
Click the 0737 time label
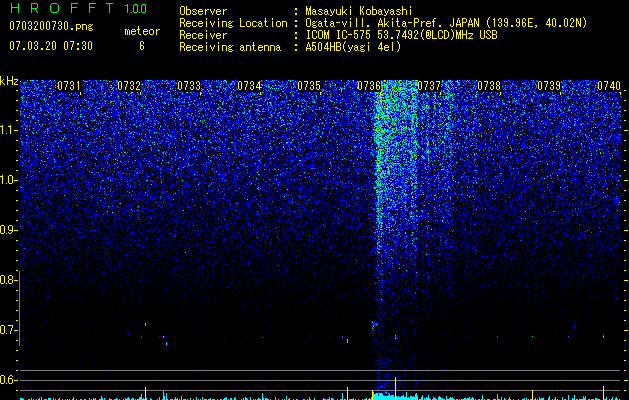coord(429,86)
